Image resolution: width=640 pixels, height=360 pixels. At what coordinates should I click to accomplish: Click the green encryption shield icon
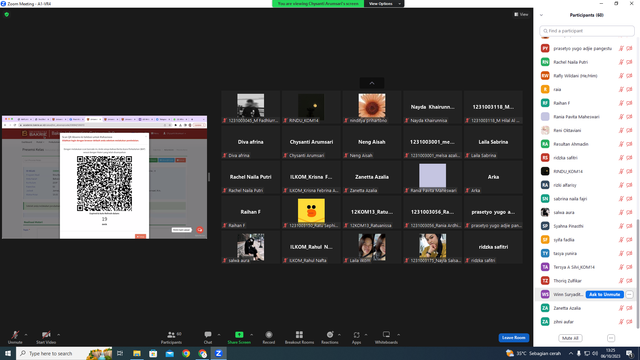coord(7,14)
